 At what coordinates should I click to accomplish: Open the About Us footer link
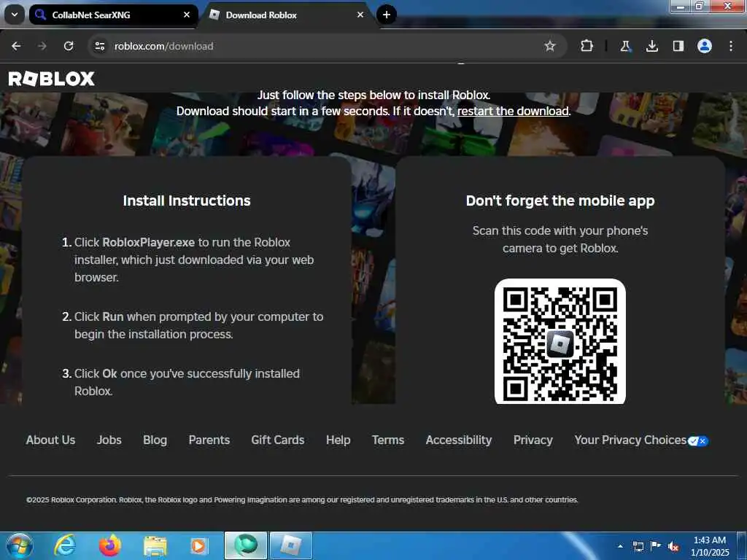(50, 440)
